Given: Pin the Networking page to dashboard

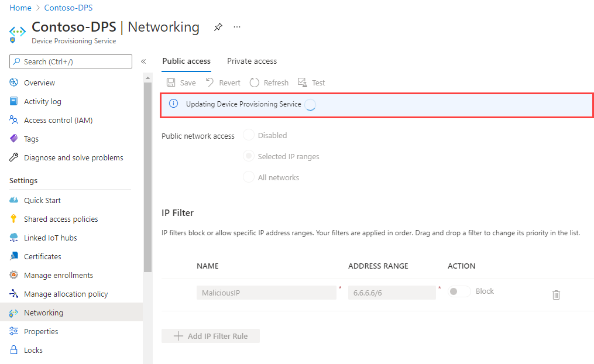Looking at the screenshot, I should pyautogui.click(x=218, y=27).
